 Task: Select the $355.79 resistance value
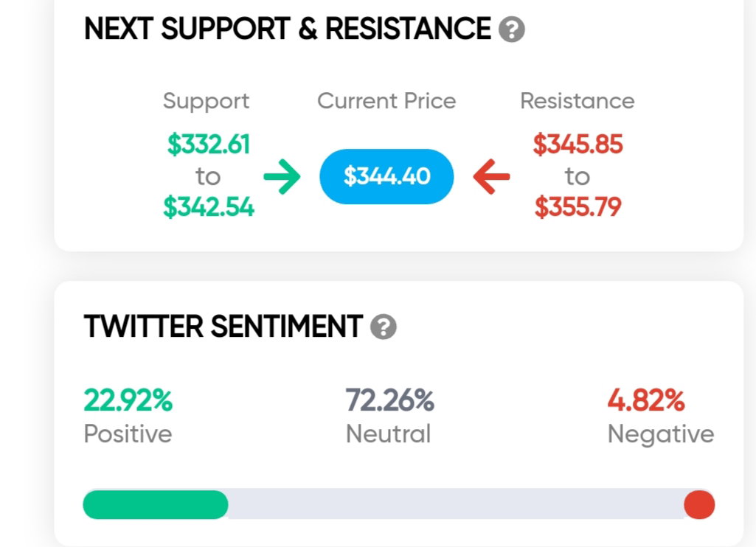point(578,207)
